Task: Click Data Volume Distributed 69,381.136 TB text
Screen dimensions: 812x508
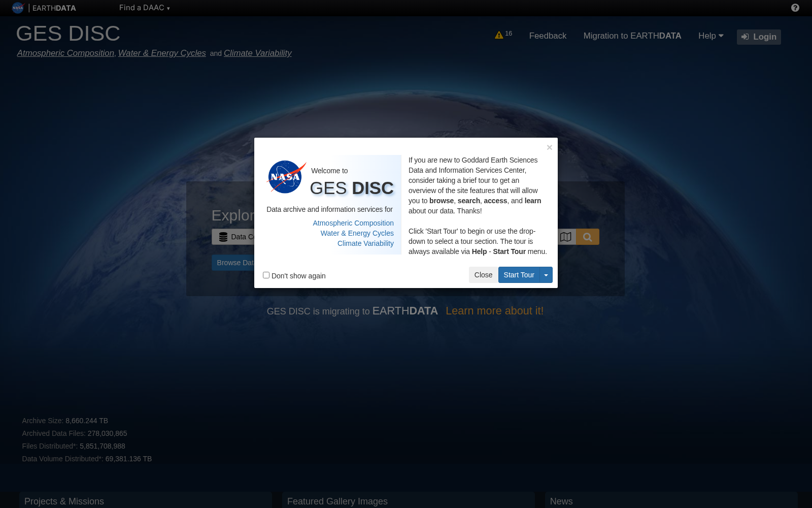Action: (x=87, y=459)
